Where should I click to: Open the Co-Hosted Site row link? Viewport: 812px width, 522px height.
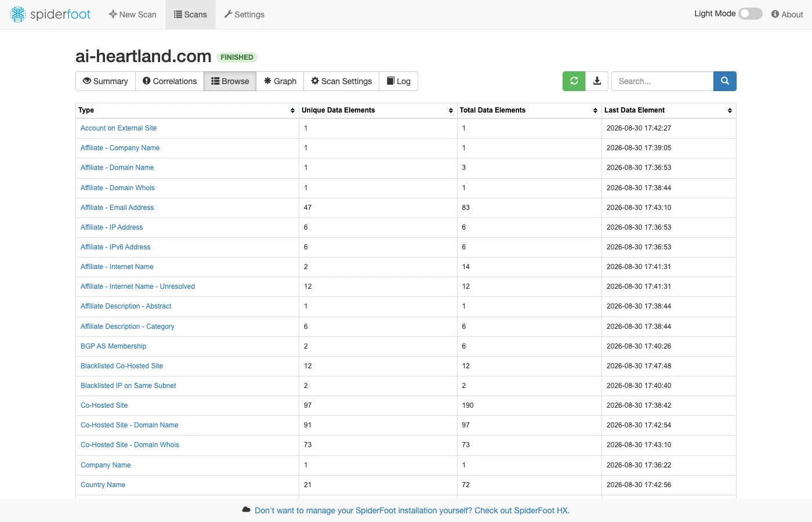click(104, 405)
